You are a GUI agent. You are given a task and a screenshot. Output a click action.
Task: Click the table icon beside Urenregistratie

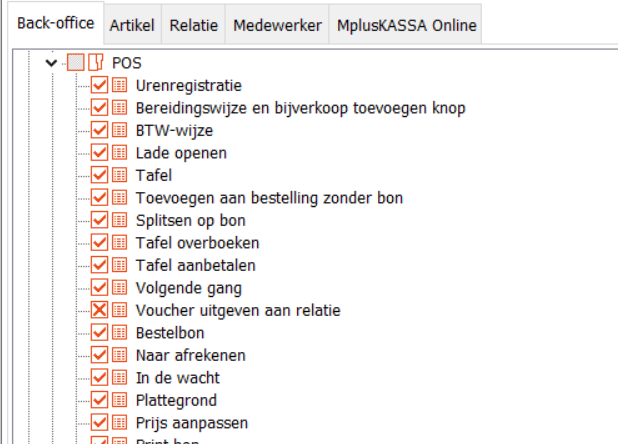coord(119,86)
